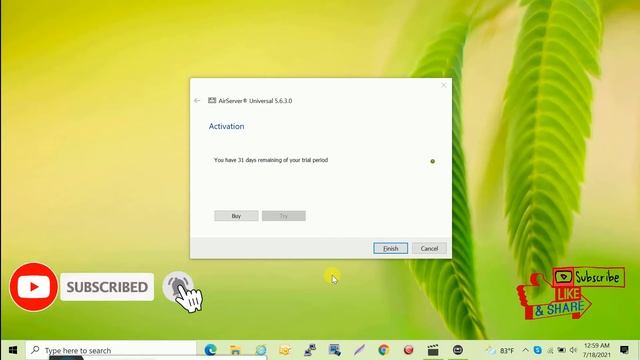The width and height of the screenshot is (640, 360).
Task: Click the AirServer icon in the dialog title
Action: coord(212,100)
